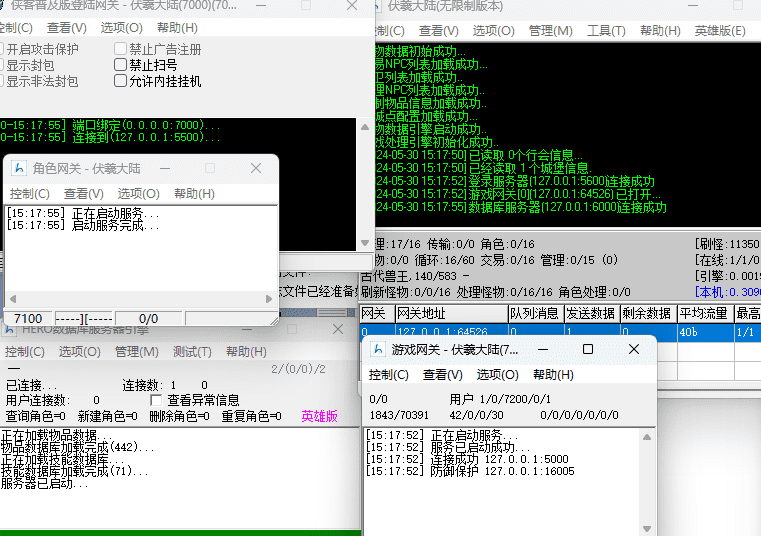Click log line 端口绑定(0.0.0.0:7000)
The image size is (761, 536).
[110, 125]
